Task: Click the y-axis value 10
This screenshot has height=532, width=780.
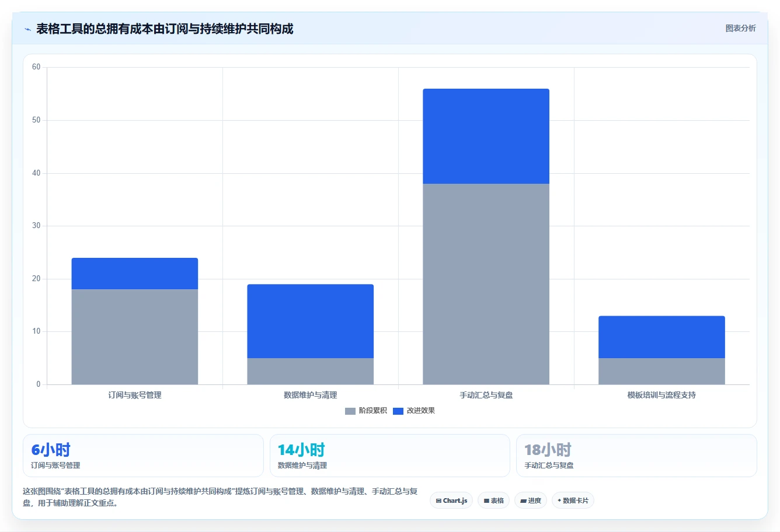Action: [36, 331]
